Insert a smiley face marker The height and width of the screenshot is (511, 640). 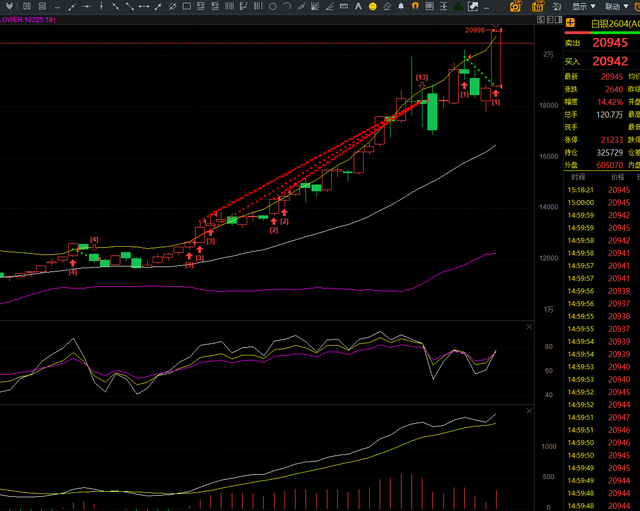[x=373, y=6]
